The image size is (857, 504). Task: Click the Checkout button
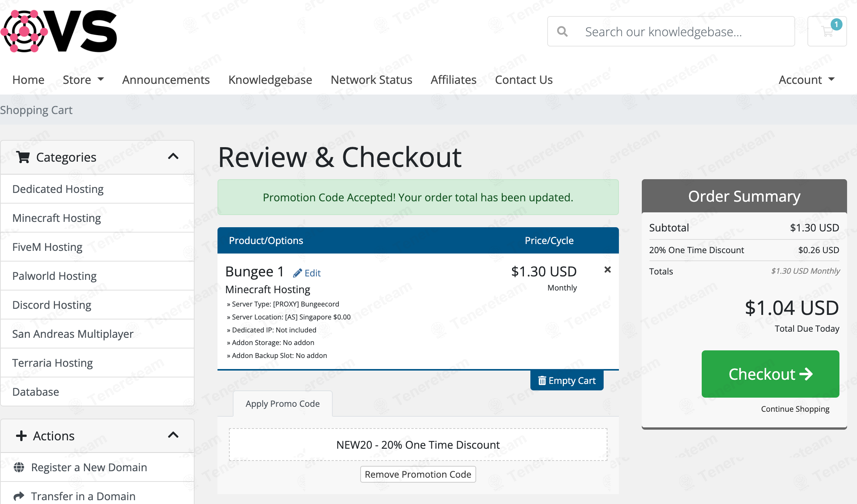pos(770,374)
